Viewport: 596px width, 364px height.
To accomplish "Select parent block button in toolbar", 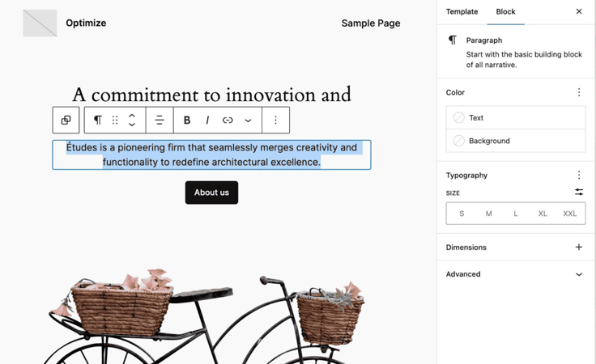I will (66, 120).
